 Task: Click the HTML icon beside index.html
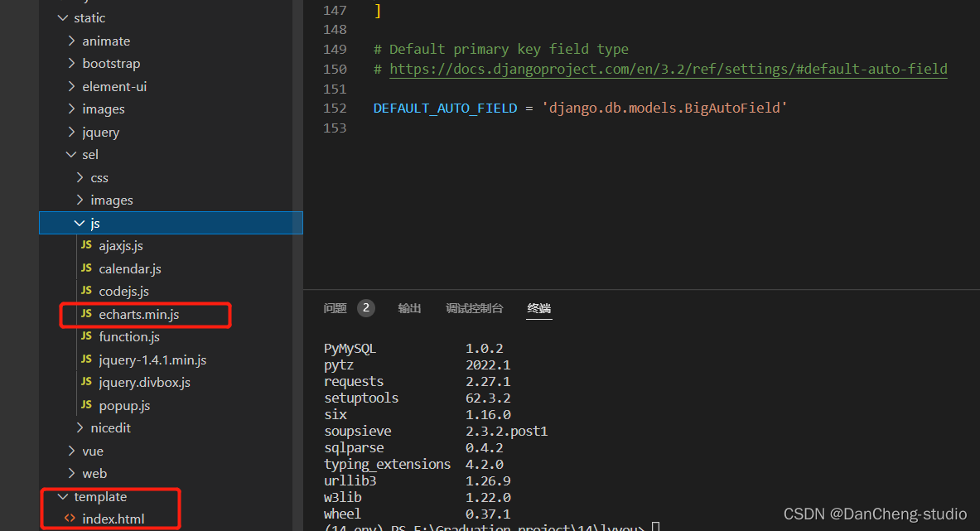point(70,519)
